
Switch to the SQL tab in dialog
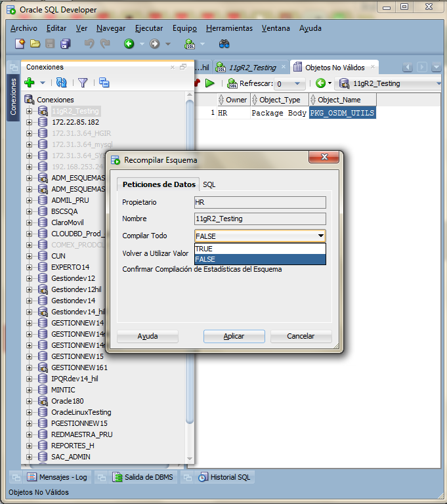point(209,184)
